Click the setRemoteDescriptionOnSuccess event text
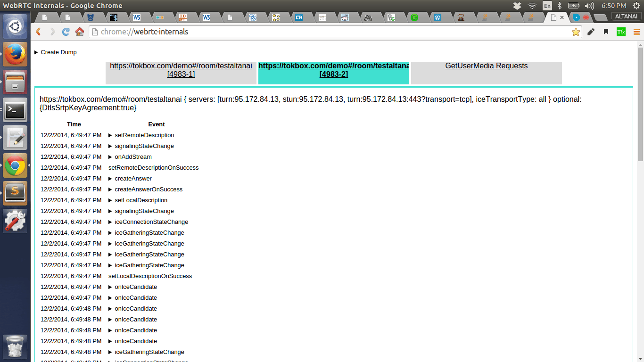This screenshot has width=644, height=362. [153, 168]
